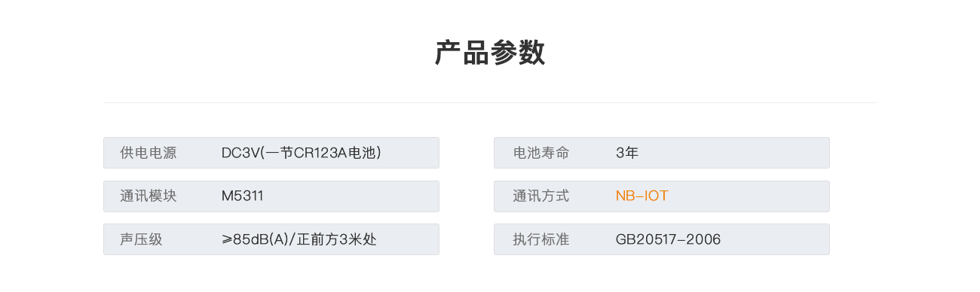Select the 执行标准 label

pyautogui.click(x=541, y=239)
